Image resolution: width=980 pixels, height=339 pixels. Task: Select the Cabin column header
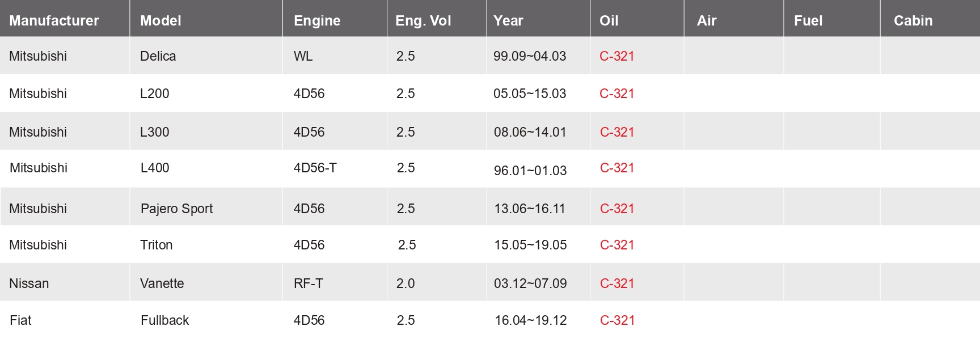point(913,21)
